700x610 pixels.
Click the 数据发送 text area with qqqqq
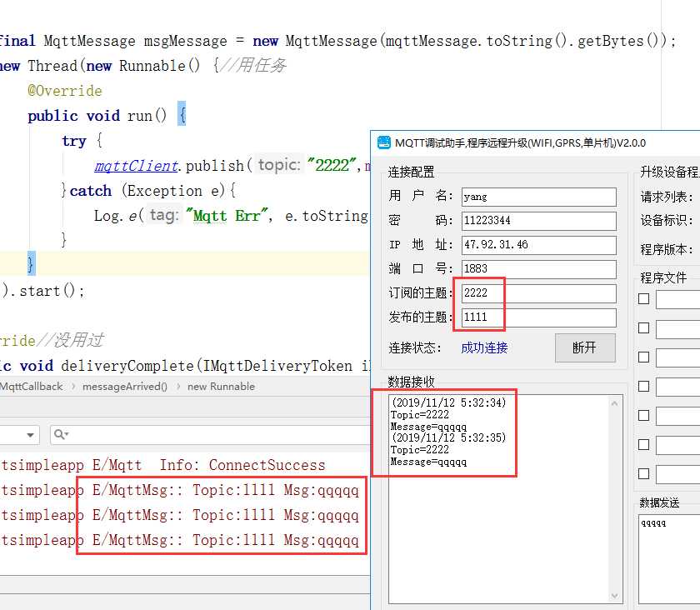click(x=670, y=559)
